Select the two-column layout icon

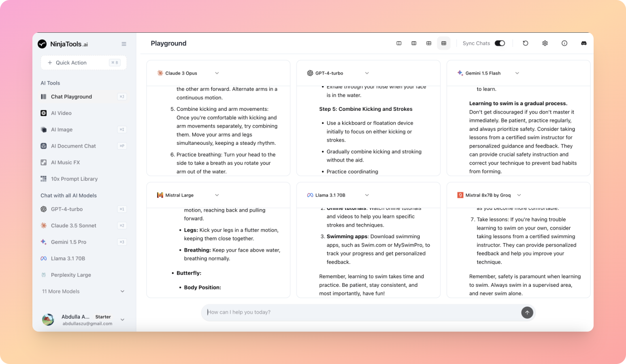[x=399, y=43]
